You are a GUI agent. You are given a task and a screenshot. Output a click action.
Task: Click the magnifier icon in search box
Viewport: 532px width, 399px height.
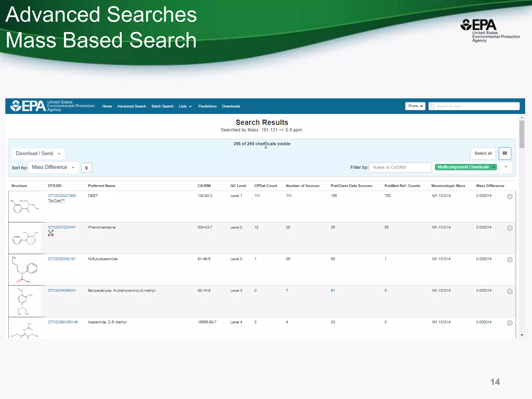(433, 106)
